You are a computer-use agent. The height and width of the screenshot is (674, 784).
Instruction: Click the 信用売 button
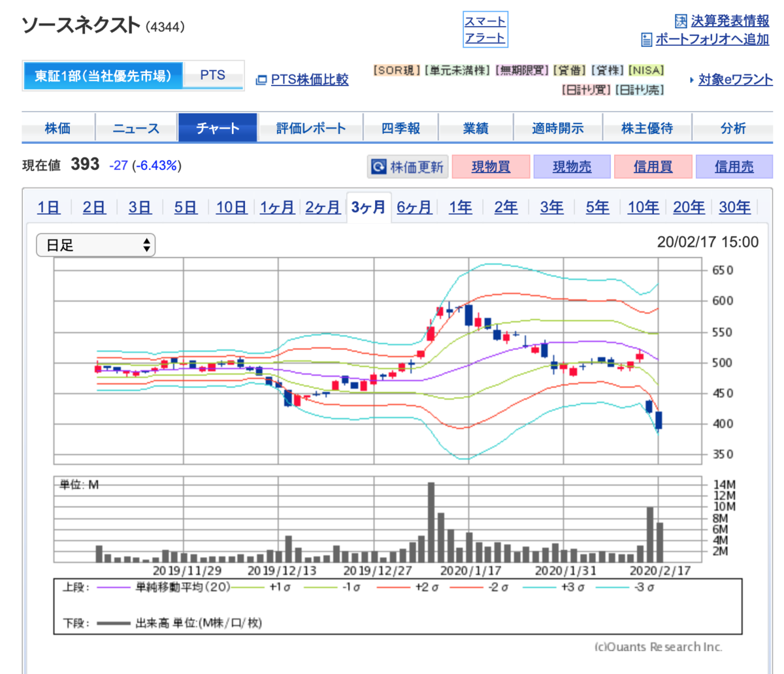pyautogui.click(x=734, y=167)
